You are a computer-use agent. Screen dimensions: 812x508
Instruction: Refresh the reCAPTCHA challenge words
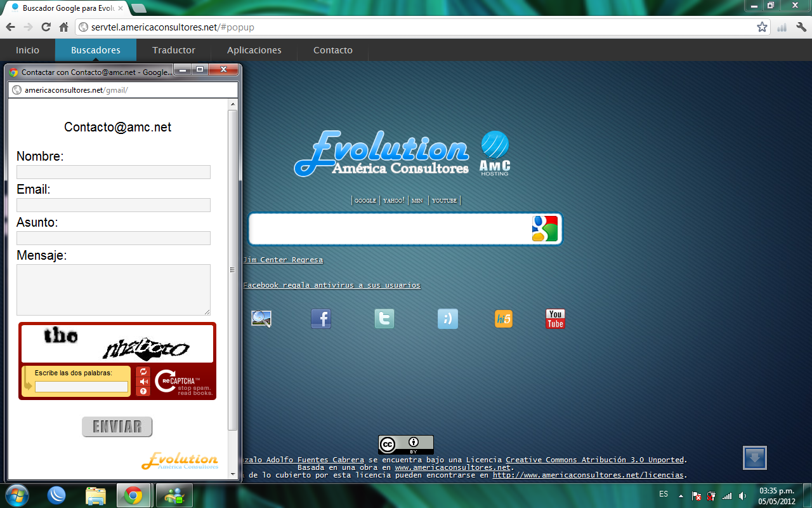143,371
